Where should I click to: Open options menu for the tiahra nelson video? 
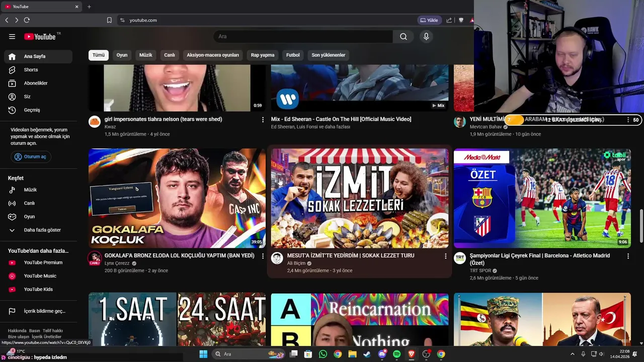click(x=263, y=120)
